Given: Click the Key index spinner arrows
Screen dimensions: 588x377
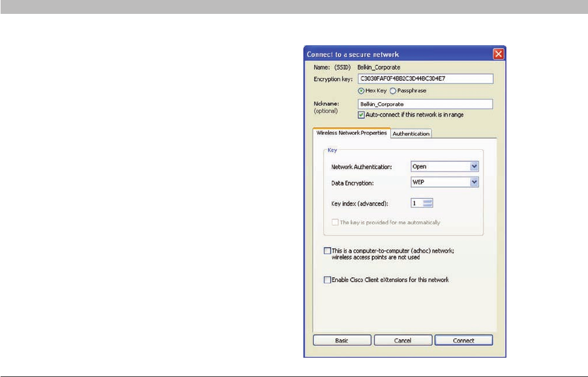Looking at the screenshot, I should tap(428, 203).
